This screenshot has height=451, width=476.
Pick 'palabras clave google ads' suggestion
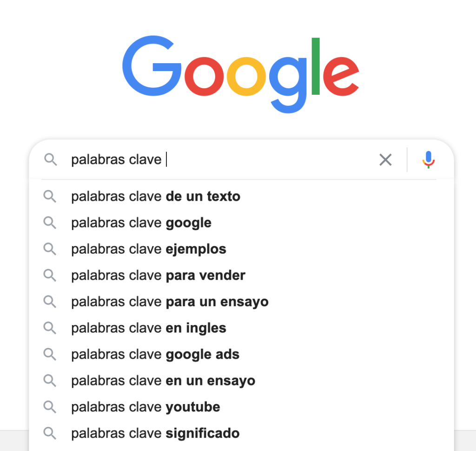click(155, 354)
